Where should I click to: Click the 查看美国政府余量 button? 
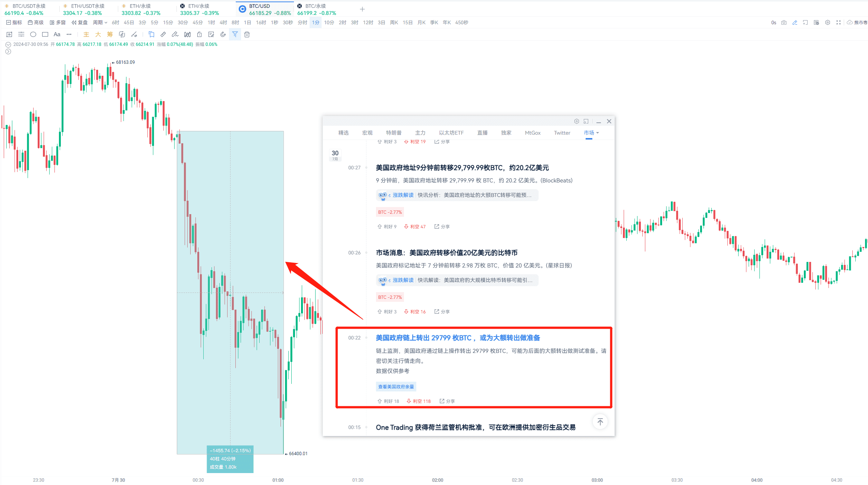396,387
